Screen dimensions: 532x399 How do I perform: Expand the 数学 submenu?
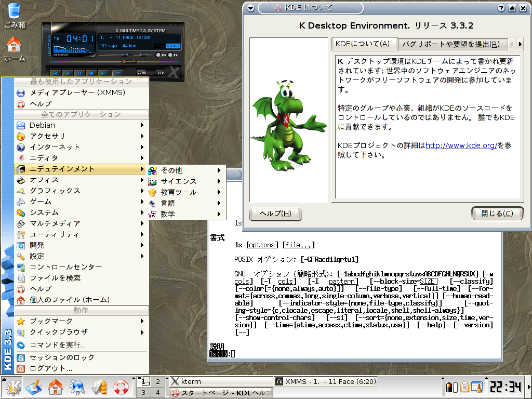tap(185, 214)
